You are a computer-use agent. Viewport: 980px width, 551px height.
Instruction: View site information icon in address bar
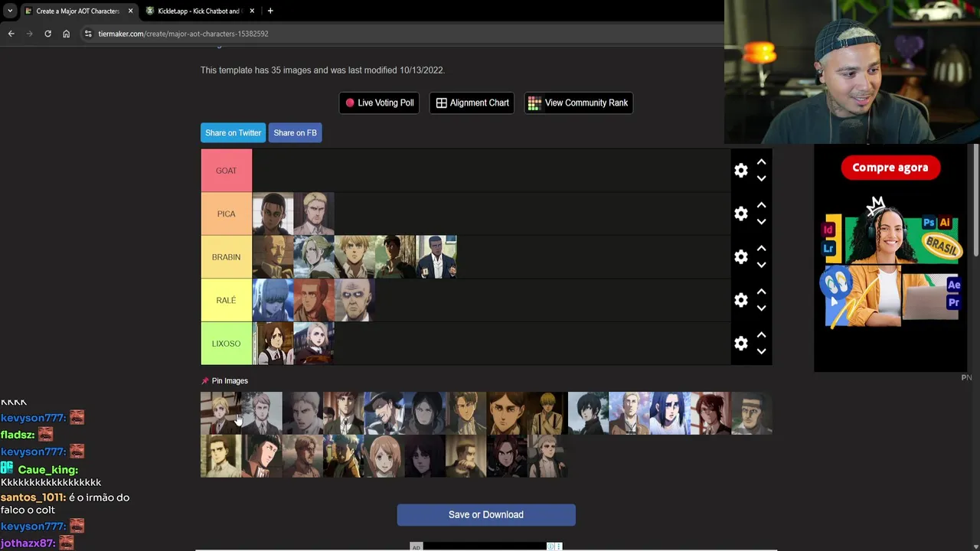click(x=88, y=34)
